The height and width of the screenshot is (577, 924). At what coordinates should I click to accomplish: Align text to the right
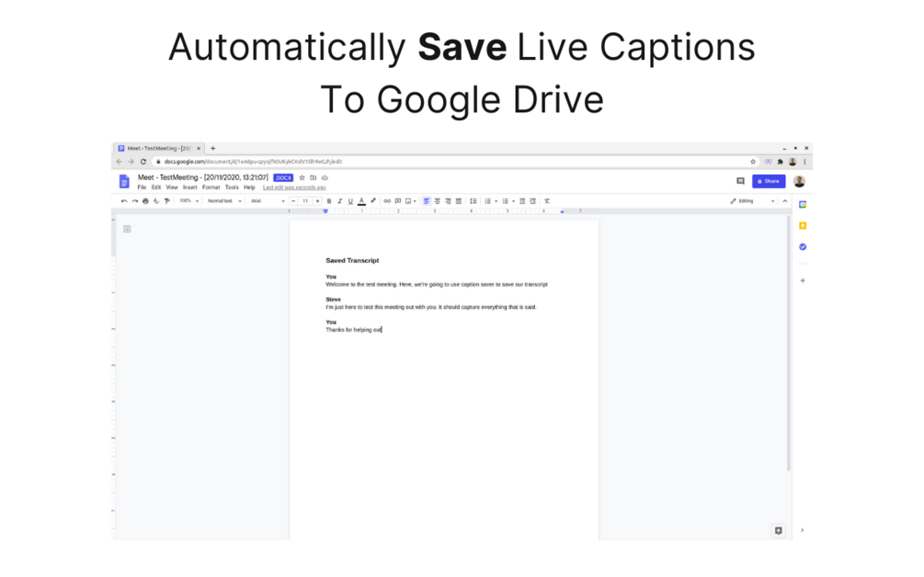pyautogui.click(x=448, y=201)
